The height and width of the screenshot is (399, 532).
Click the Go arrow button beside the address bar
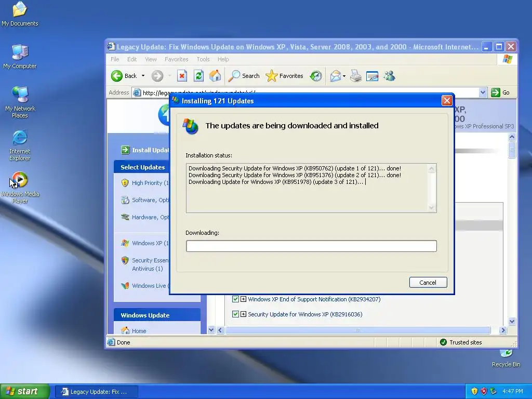point(500,92)
